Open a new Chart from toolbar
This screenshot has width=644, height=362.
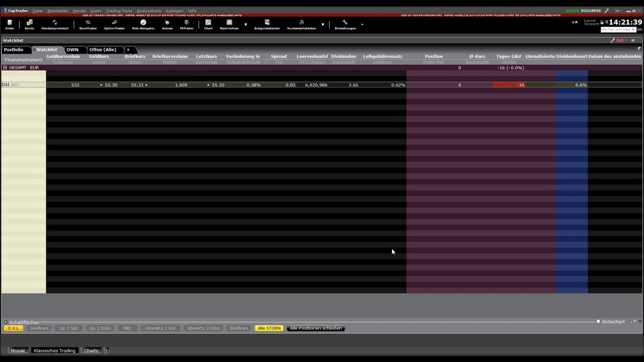pos(208,25)
